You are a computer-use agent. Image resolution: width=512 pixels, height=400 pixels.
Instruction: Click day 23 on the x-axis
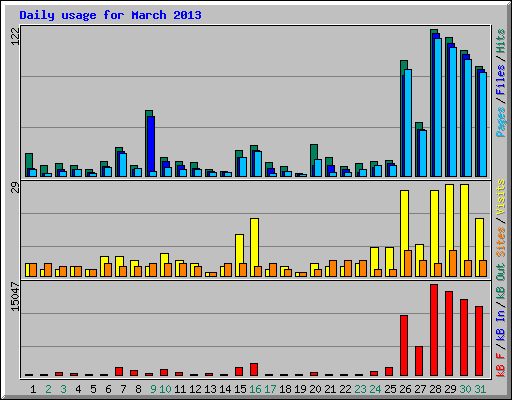360,389
